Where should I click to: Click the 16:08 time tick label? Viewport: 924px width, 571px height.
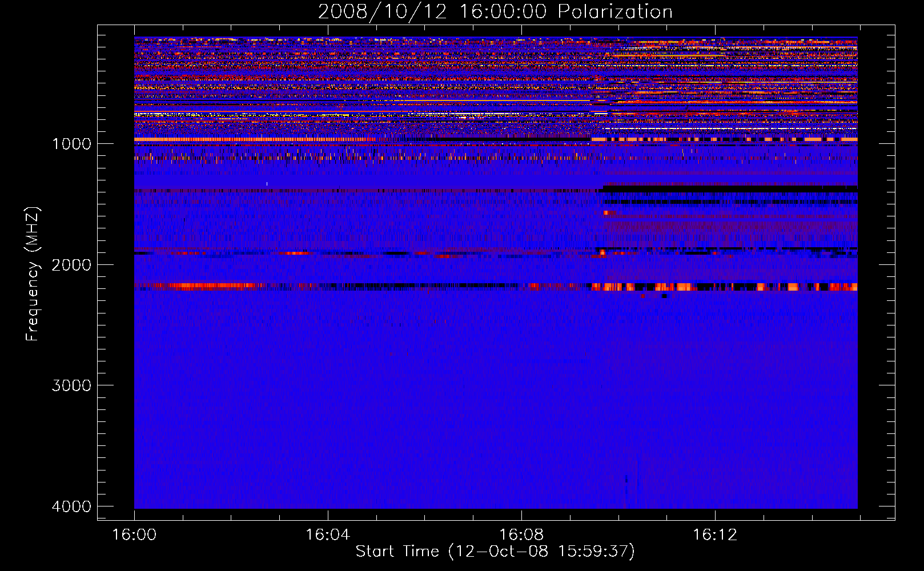pyautogui.click(x=521, y=535)
